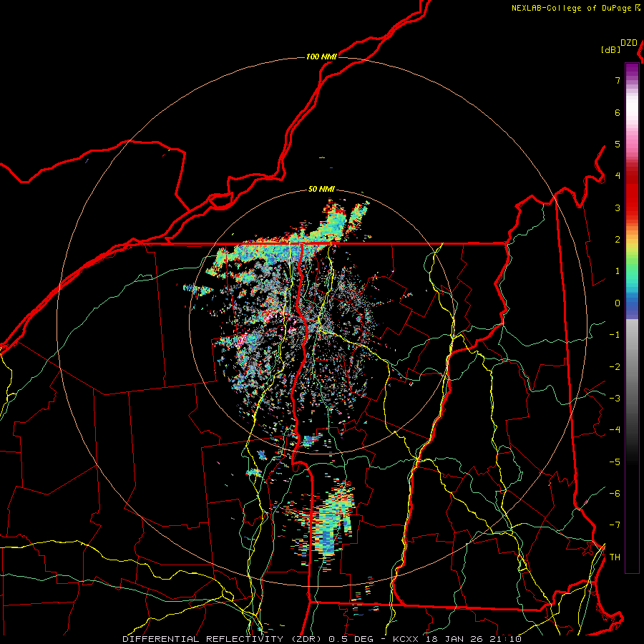Viewport: 644px width, 644px height.
Task: Select the "-6" tick on the color scale
Action: [615, 494]
